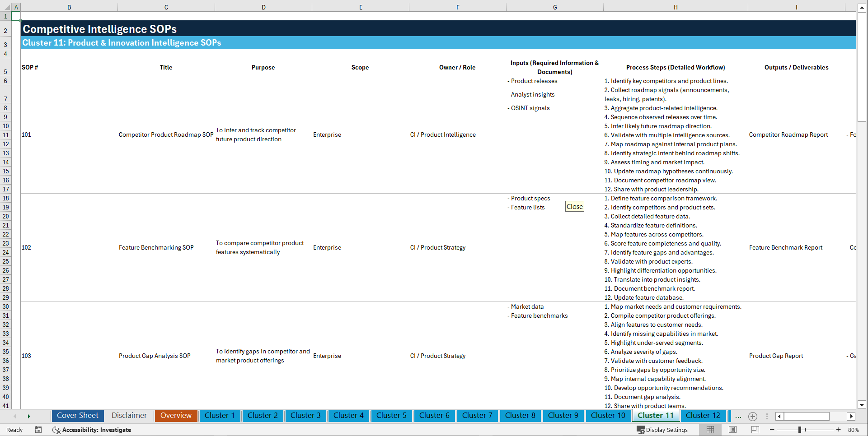This screenshot has height=436, width=868.
Task: Switch to Page Layout view icon
Action: click(x=732, y=430)
